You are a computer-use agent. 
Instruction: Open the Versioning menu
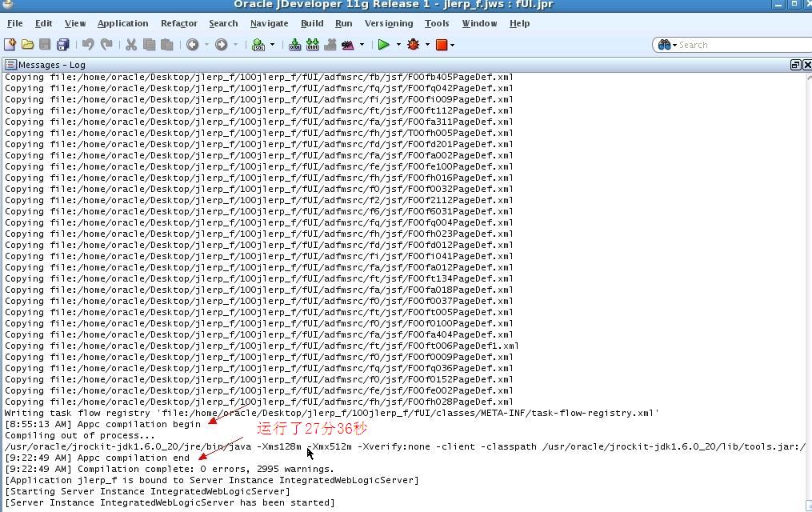point(388,23)
